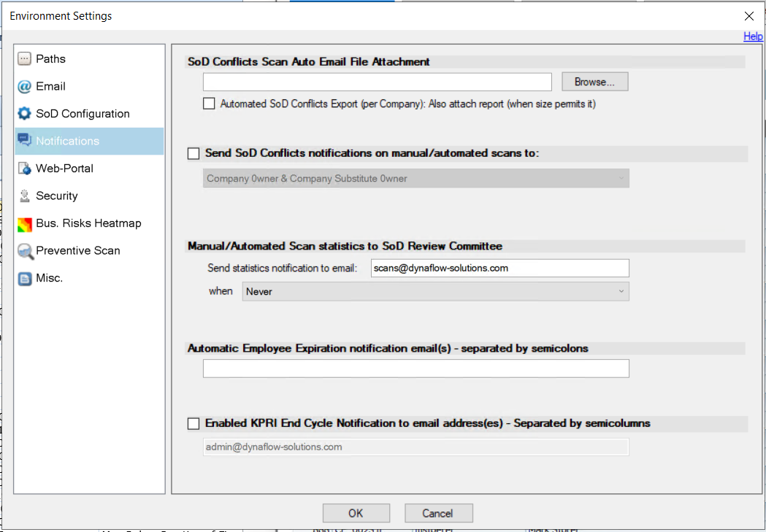
Task: Select the SoD Configuration gear icon
Action: tap(25, 114)
